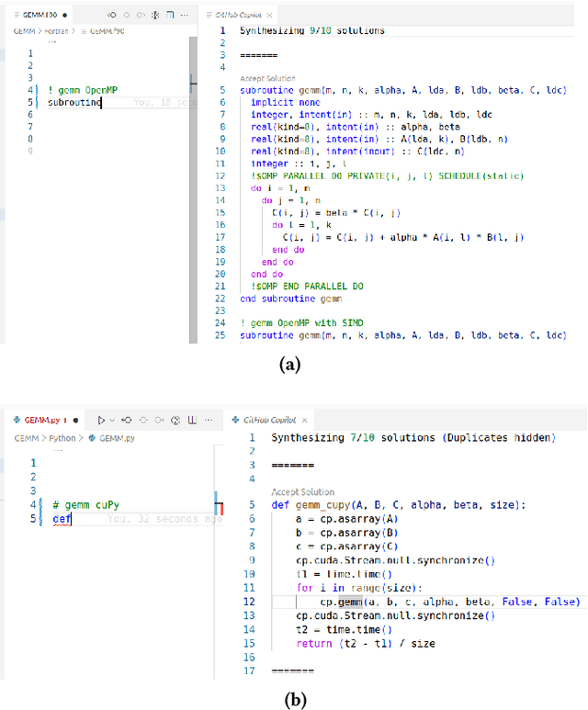
Task: Select the GEMM.py editor tab
Action: [x=37, y=420]
